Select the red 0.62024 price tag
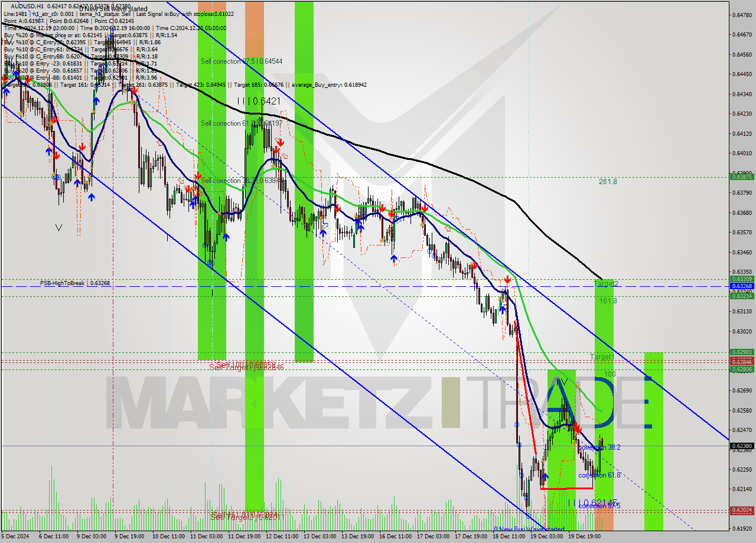Viewport: 756px width, 543px height. click(x=742, y=510)
